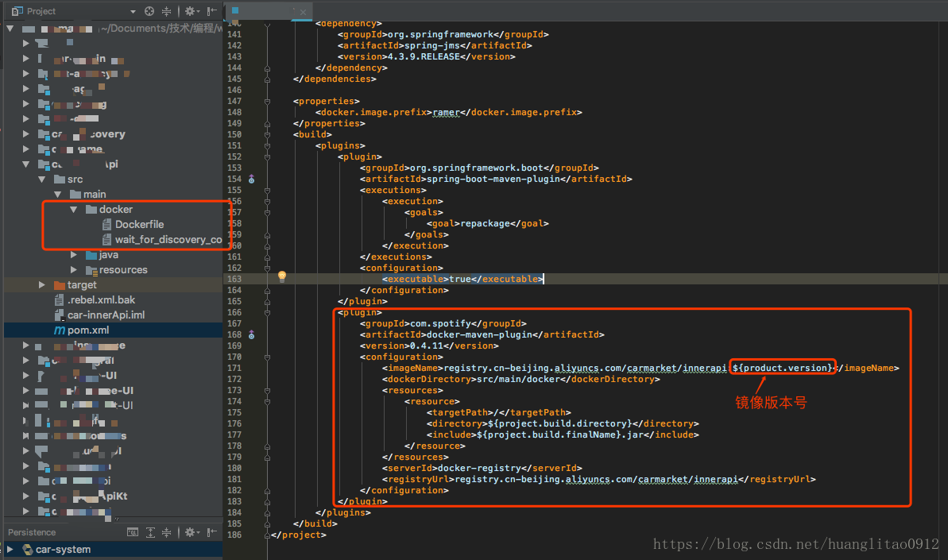Expand the resources folder arrow
948x560 pixels.
pos(74,270)
